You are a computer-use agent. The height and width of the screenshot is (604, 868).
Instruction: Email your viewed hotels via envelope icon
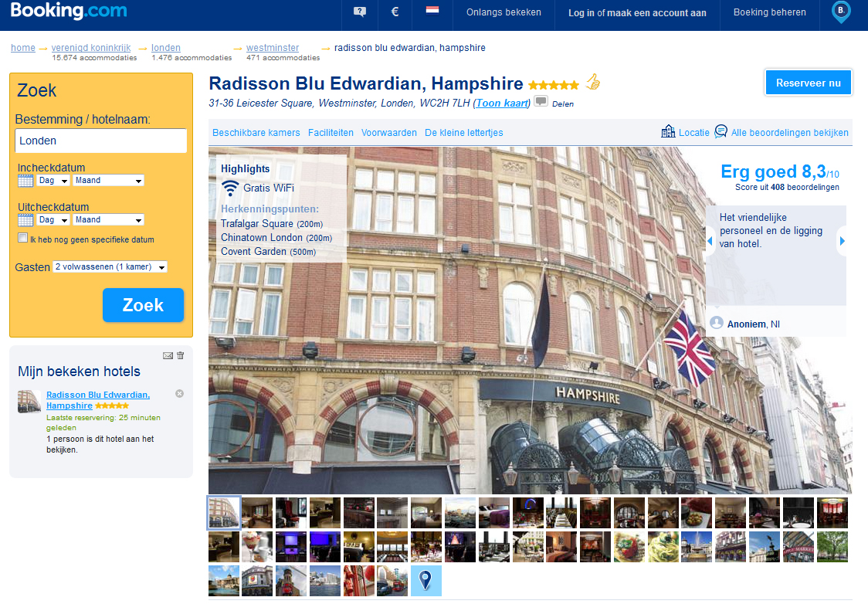coord(168,355)
